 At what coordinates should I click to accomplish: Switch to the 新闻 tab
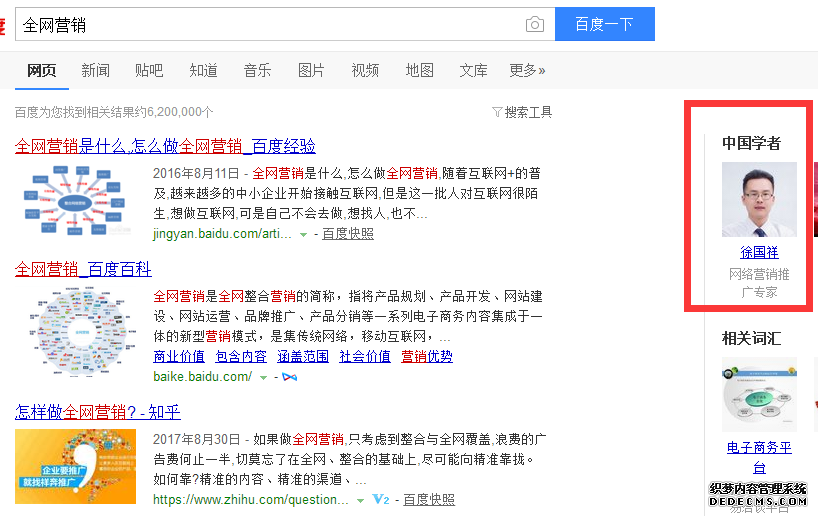click(95, 70)
